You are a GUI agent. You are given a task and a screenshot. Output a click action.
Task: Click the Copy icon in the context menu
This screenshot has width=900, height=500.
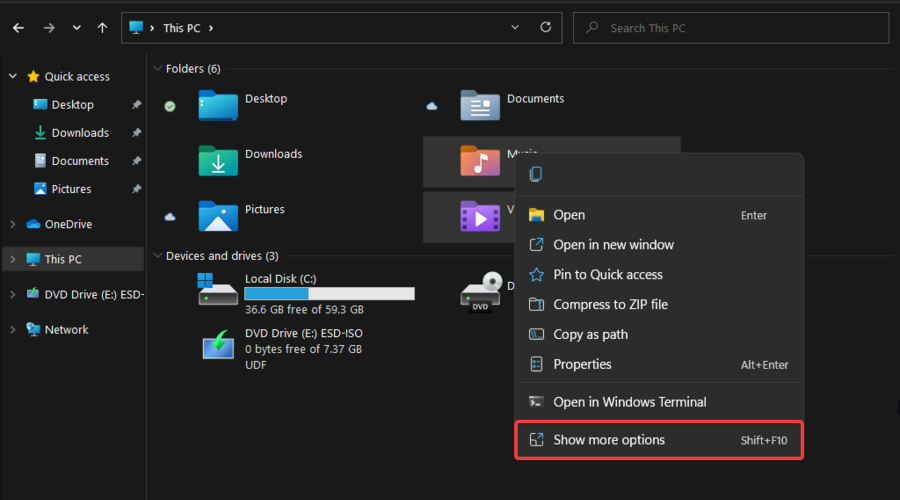click(x=536, y=175)
